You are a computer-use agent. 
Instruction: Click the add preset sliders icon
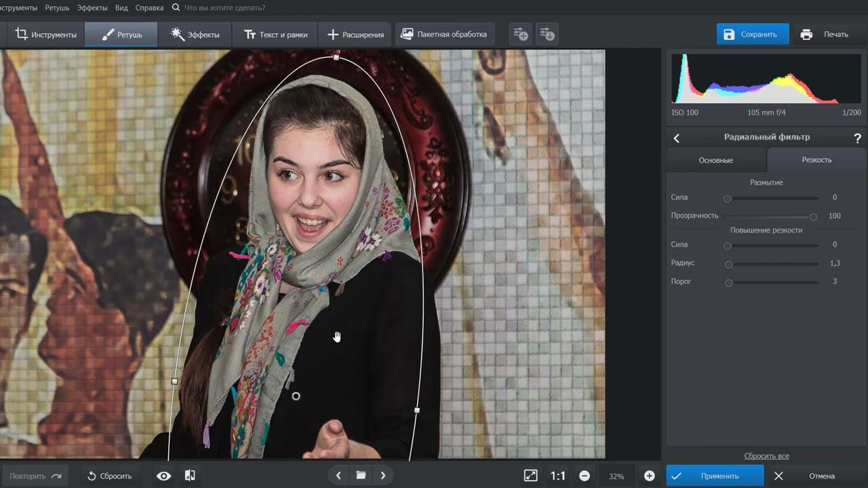click(520, 34)
